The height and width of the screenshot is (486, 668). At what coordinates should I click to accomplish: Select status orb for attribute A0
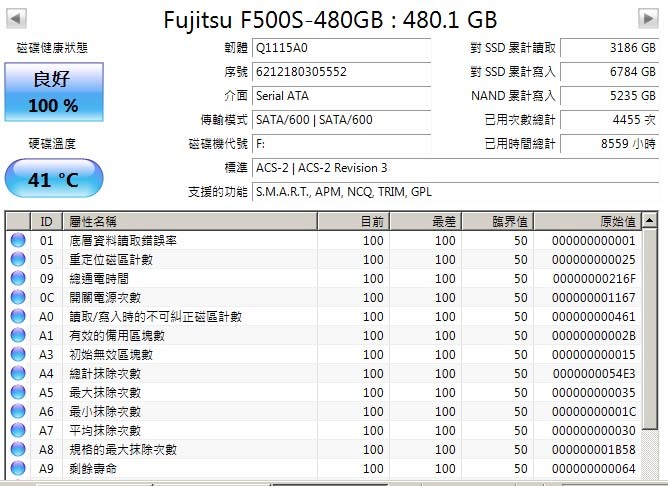pyautogui.click(x=18, y=316)
